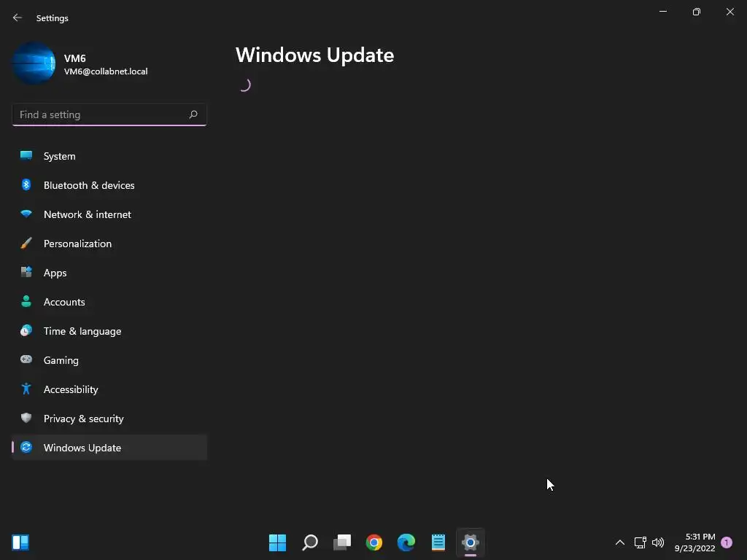
Task: Open the Windows Start menu
Action: click(x=277, y=542)
